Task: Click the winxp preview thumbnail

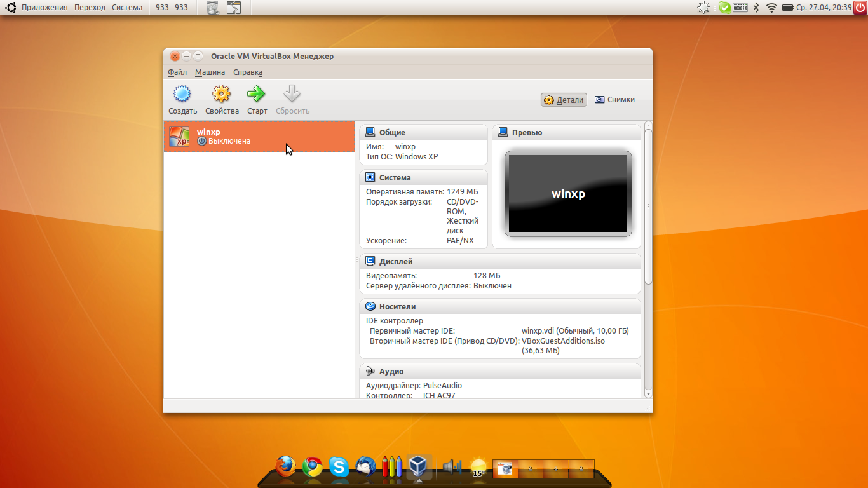Action: coord(568,193)
